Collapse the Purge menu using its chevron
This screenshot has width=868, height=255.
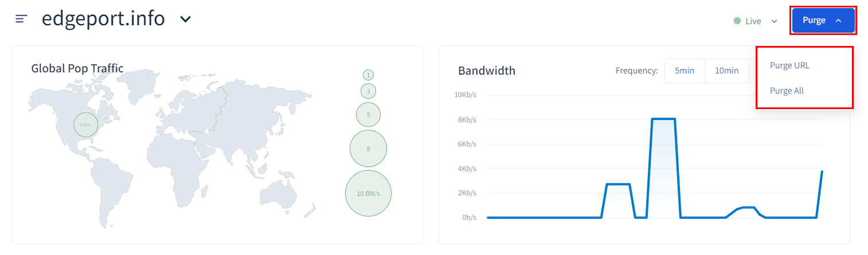tap(839, 21)
